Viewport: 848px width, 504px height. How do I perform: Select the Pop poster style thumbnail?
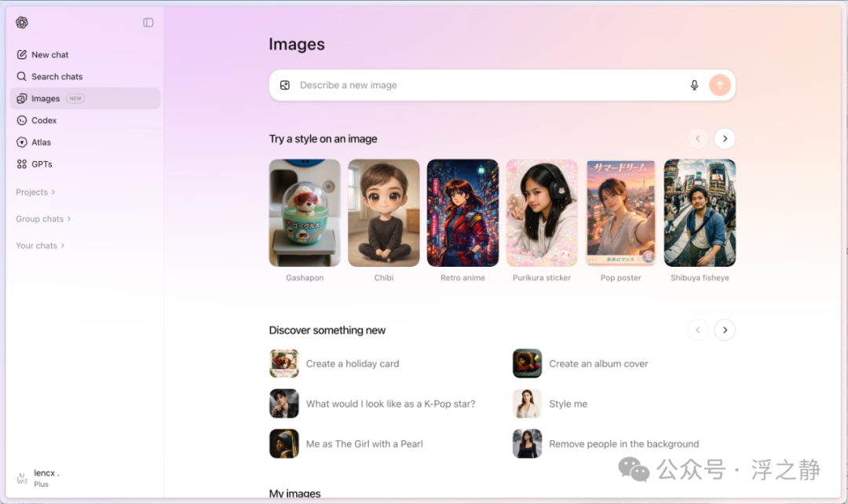[x=621, y=213]
